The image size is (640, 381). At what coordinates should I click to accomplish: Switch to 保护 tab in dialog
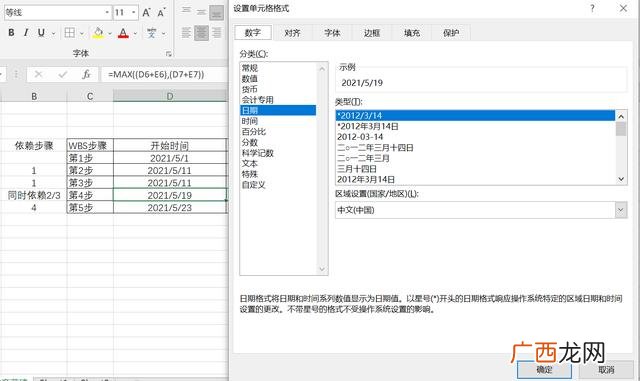point(451,33)
